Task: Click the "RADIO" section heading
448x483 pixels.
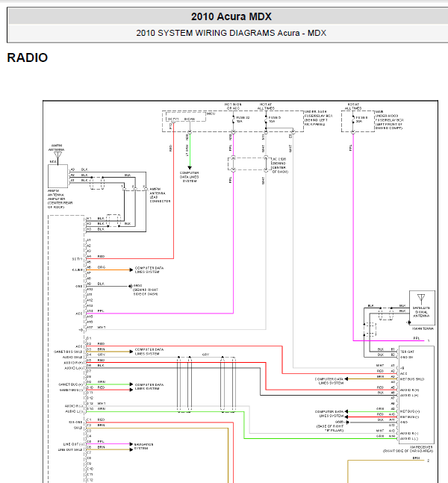Action: 28,57
